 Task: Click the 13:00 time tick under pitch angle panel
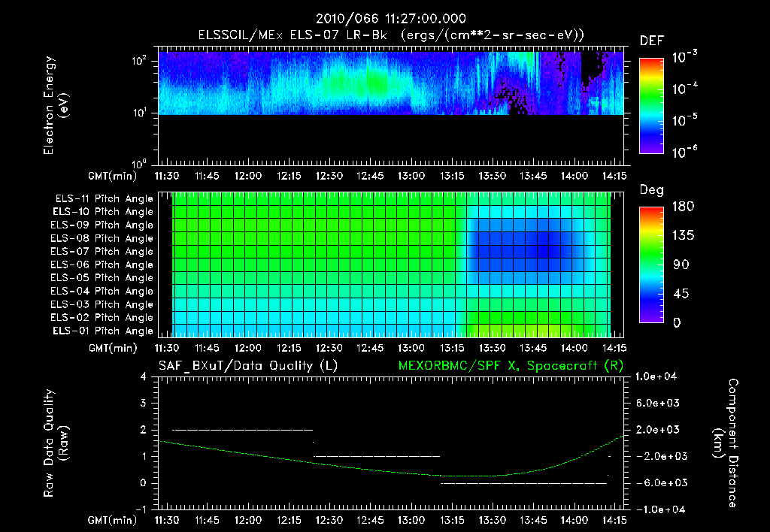(x=411, y=348)
